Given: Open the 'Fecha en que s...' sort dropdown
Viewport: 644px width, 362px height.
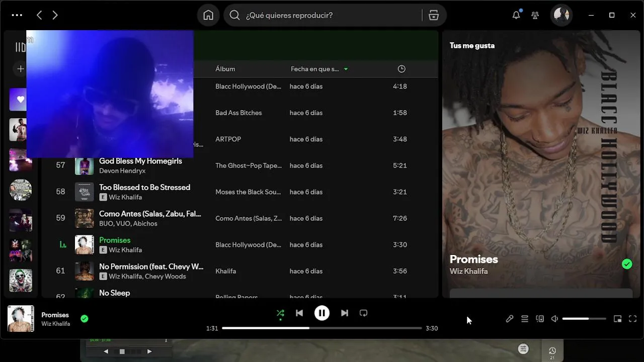Looking at the screenshot, I should click(x=319, y=69).
